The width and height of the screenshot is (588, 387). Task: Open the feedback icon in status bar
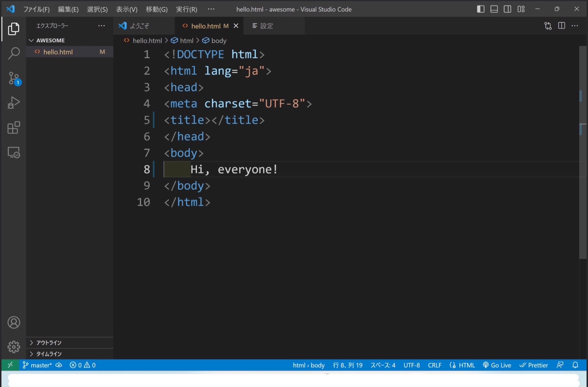click(x=560, y=365)
